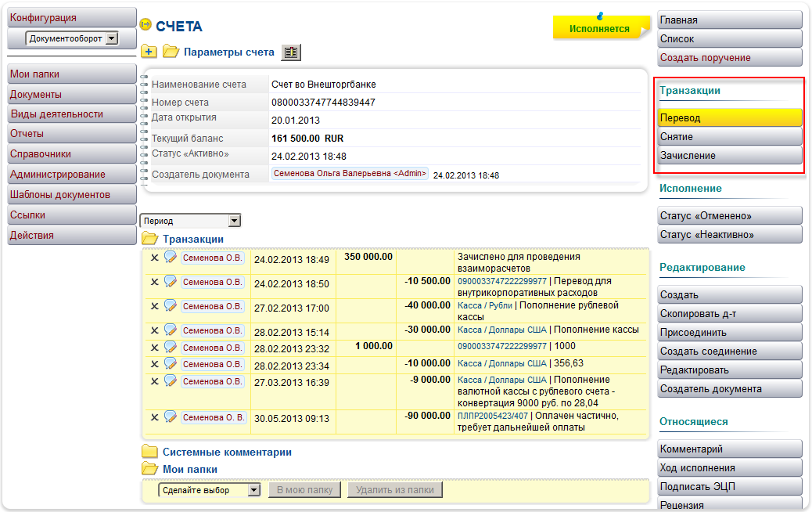
Task: Collapse the Транзакции folder section
Action: [x=149, y=239]
